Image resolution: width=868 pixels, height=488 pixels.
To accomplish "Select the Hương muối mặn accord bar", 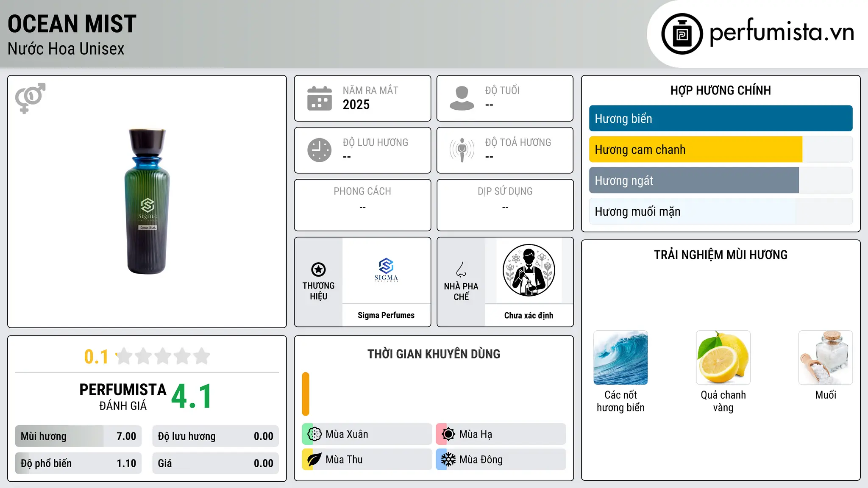I will coord(721,211).
